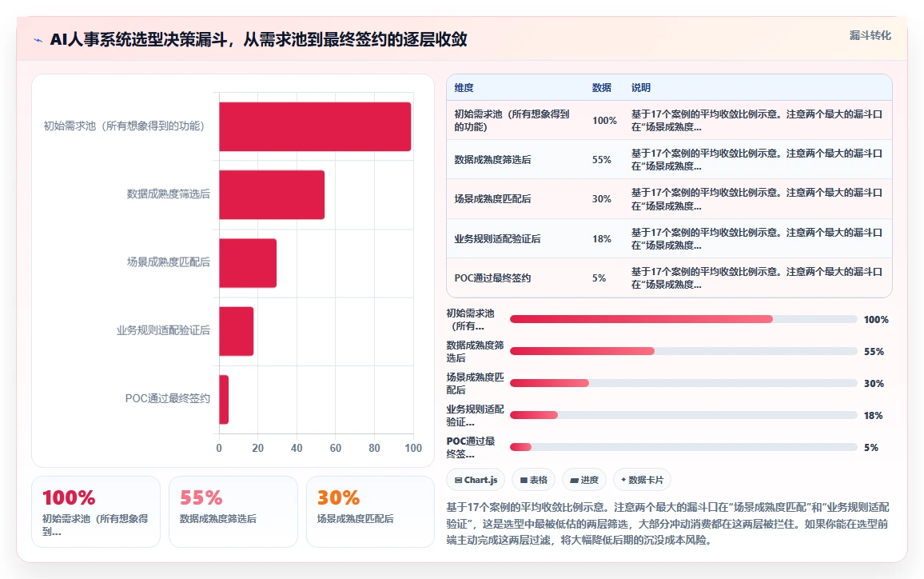
Task: Click the 说明 column header
Action: [x=641, y=88]
